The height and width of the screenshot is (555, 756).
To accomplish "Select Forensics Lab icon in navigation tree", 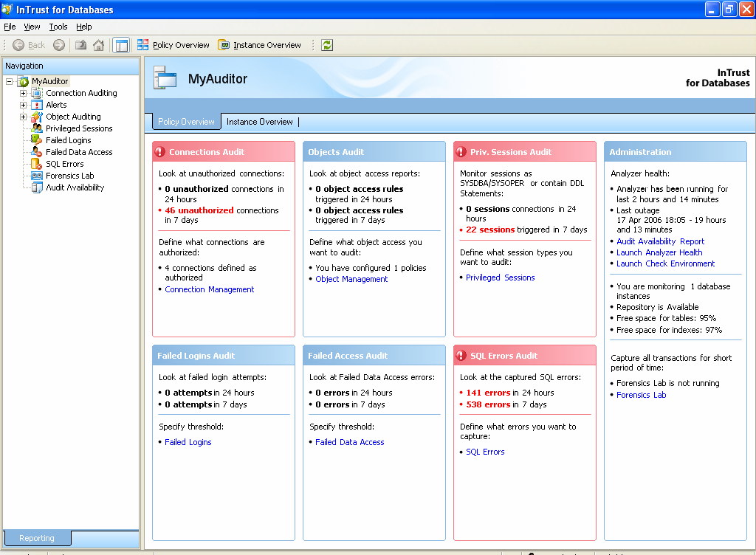I will point(37,176).
